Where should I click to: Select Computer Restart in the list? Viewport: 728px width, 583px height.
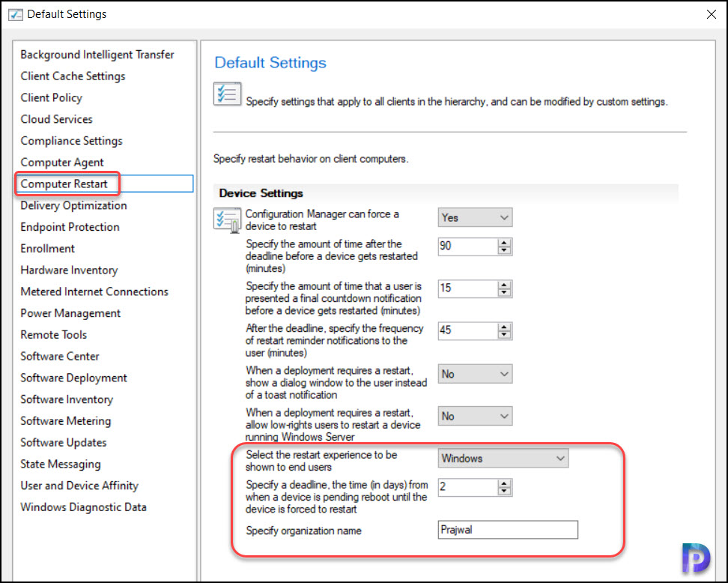(104, 184)
